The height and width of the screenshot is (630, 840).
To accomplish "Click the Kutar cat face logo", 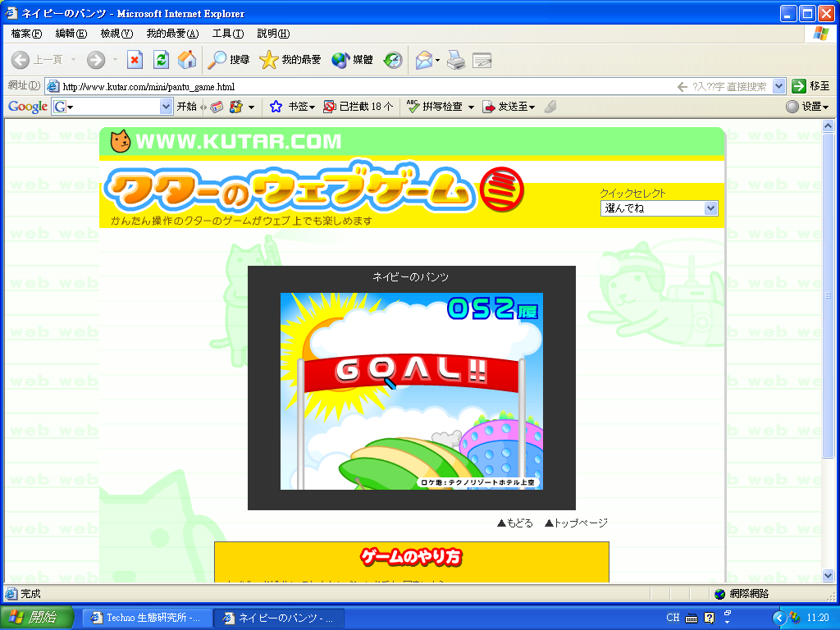I will point(120,141).
